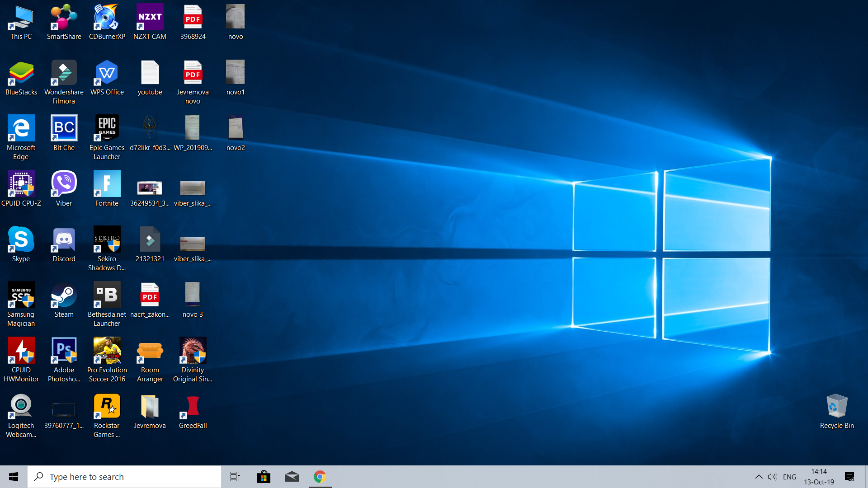Select the Adobe Photoshop shortcut
Image resolution: width=868 pixels, height=488 pixels.
pyautogui.click(x=64, y=361)
